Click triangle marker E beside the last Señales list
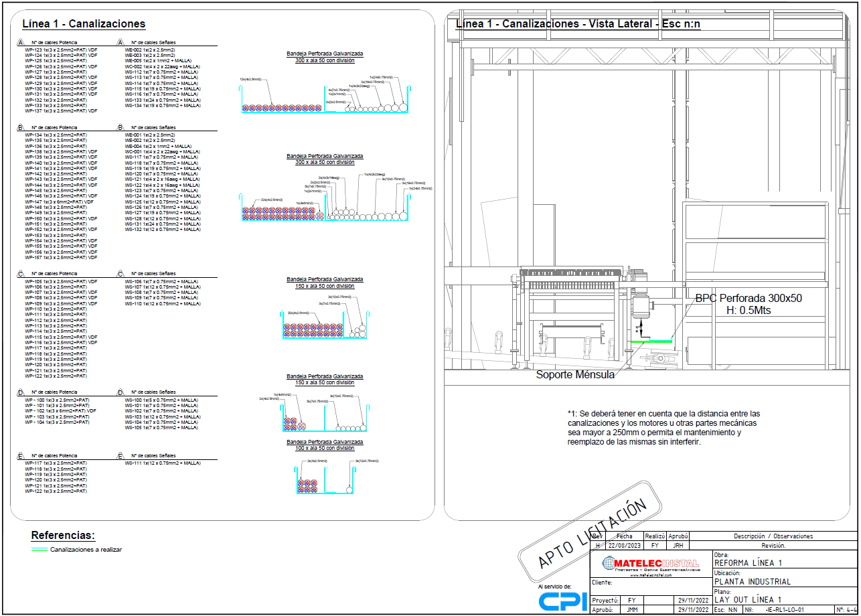The image size is (861, 616). 121,456
